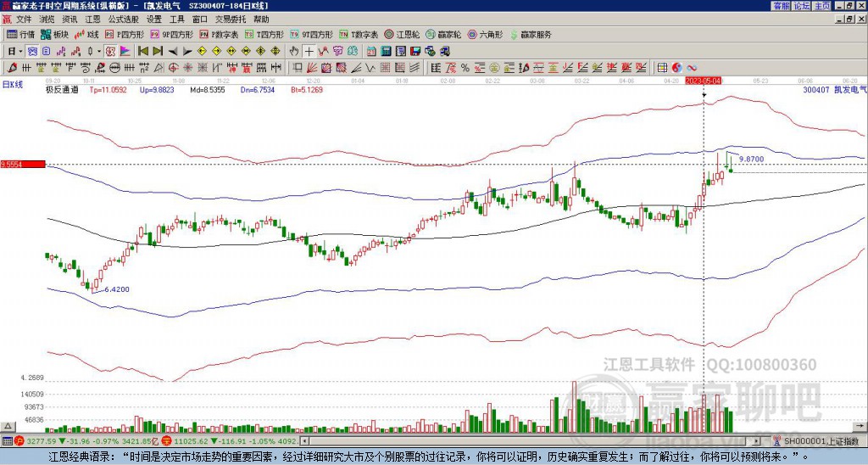The image size is (868, 465).
Task: Click the black left arrow icon
Action: coord(173,52)
